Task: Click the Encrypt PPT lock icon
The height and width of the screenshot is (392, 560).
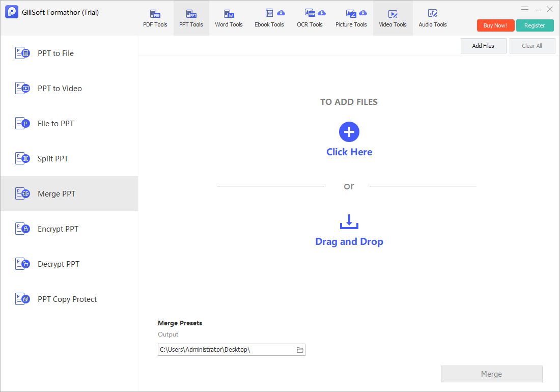Action: click(x=22, y=229)
